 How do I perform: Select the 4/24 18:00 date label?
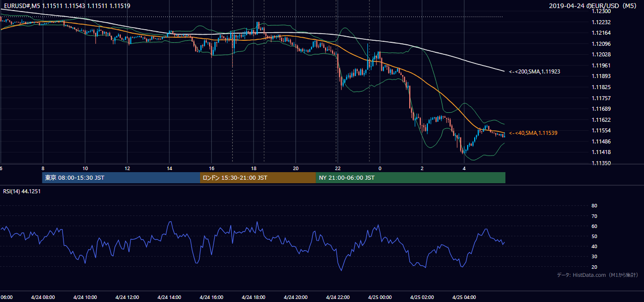click(253, 297)
